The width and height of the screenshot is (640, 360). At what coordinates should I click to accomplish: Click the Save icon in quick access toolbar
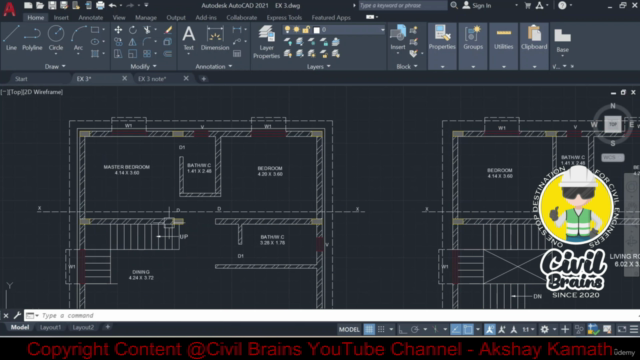tap(52, 5)
